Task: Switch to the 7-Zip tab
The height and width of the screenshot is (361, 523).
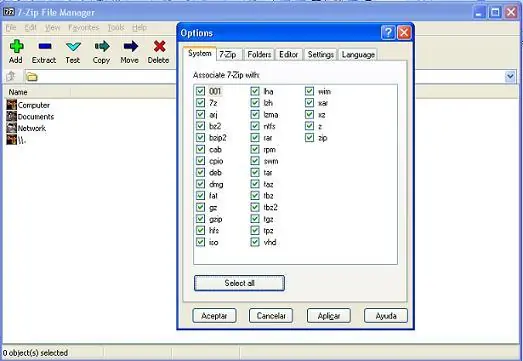Action: [x=228, y=54]
